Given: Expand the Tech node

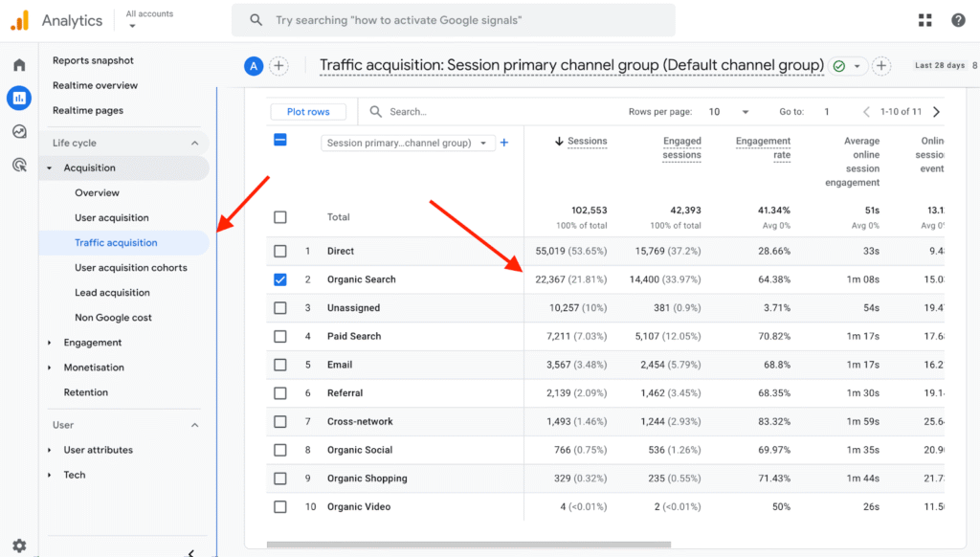Looking at the screenshot, I should (x=50, y=475).
